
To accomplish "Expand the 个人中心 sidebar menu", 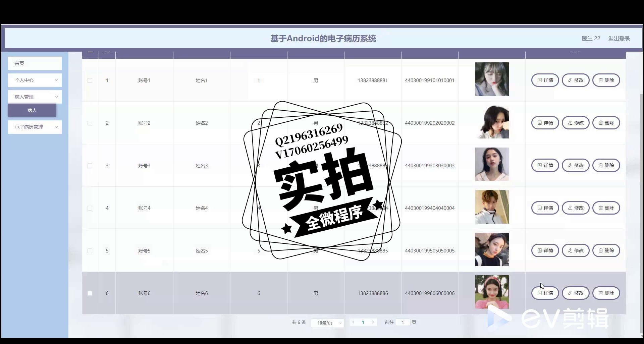I will coord(35,80).
